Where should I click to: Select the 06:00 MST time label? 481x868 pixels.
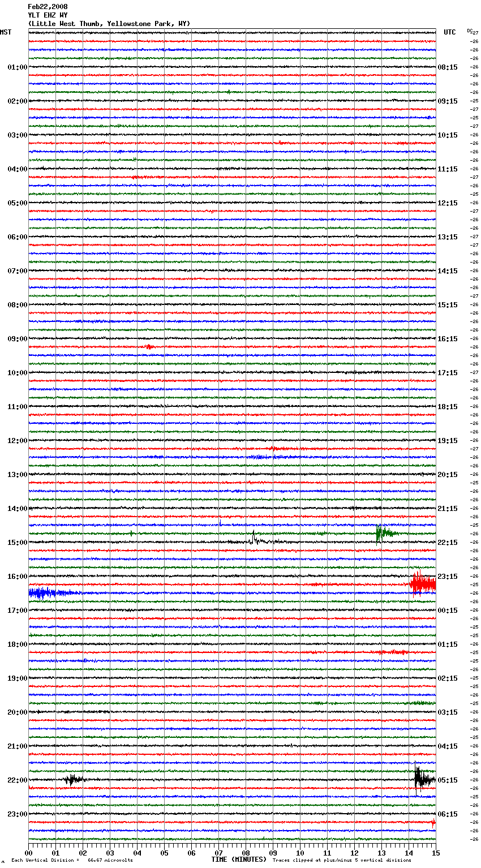(18, 237)
